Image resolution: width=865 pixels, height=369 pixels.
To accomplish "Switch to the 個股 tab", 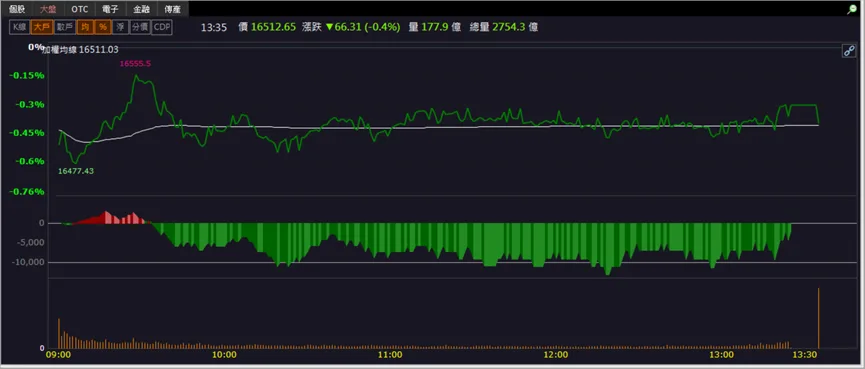I will tap(17, 9).
